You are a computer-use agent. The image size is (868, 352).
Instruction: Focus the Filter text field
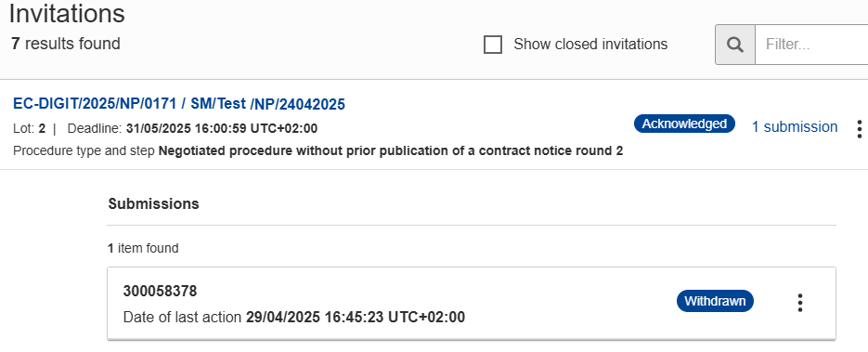[811, 45]
